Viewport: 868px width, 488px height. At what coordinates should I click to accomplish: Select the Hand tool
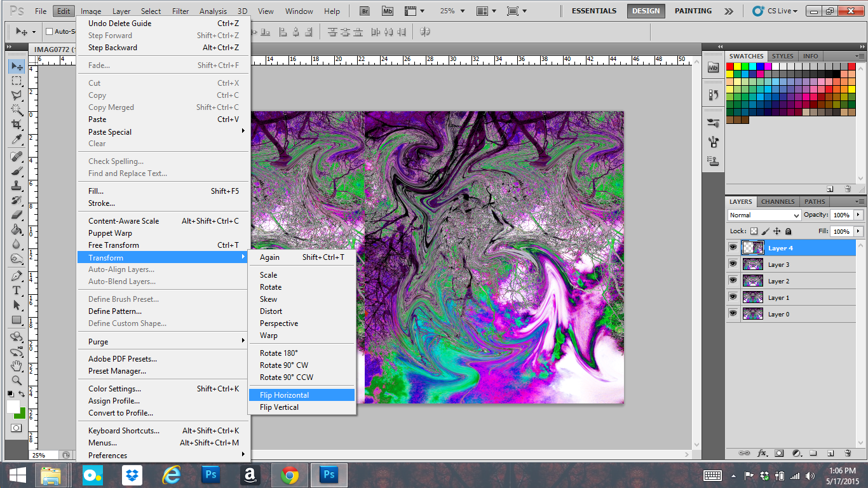[17, 366]
